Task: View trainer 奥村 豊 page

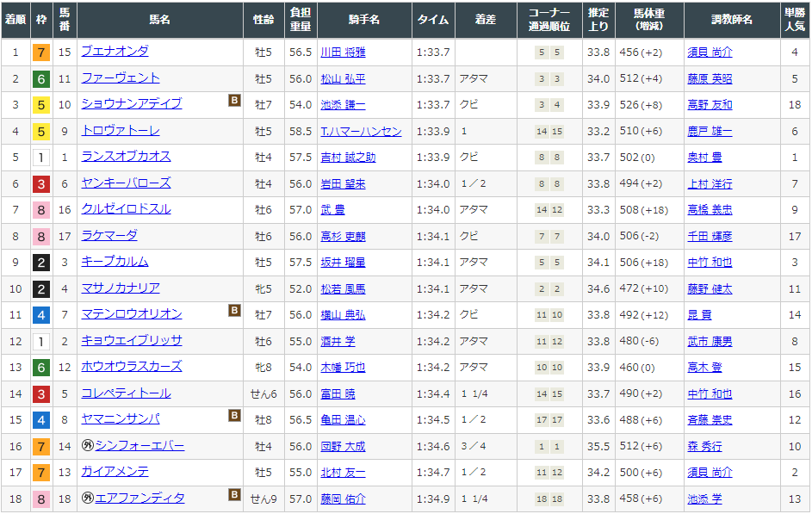Action: click(x=704, y=158)
